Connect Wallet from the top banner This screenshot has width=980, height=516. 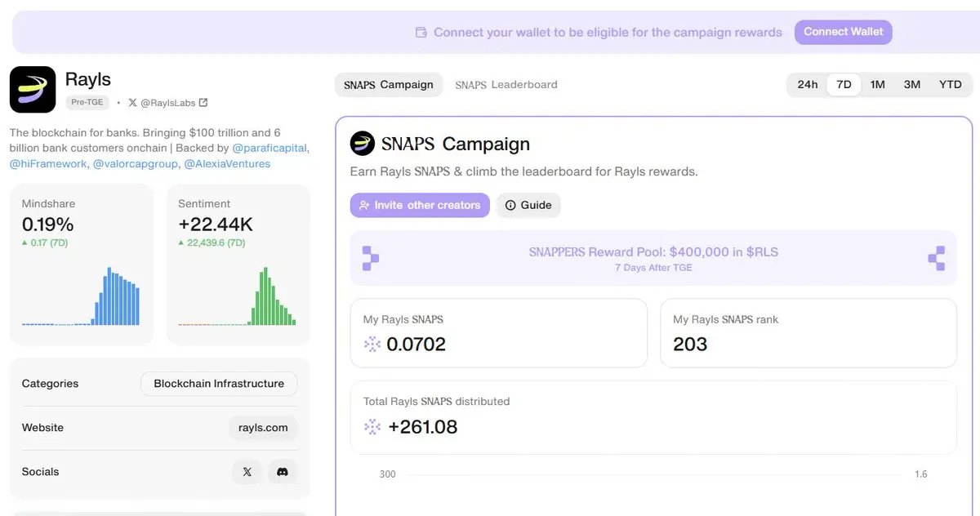[844, 32]
